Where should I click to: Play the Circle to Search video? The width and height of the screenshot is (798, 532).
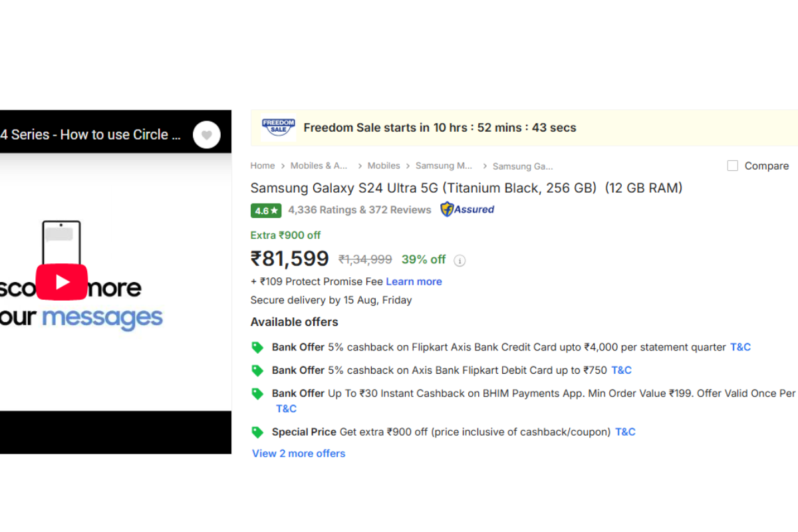click(x=62, y=282)
